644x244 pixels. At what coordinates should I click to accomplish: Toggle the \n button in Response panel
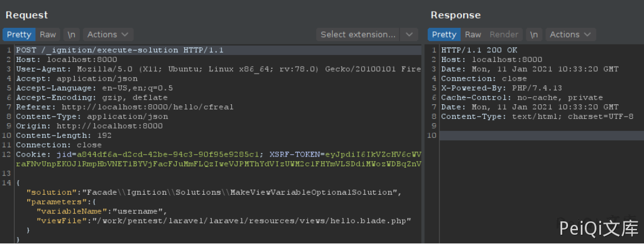click(x=534, y=35)
